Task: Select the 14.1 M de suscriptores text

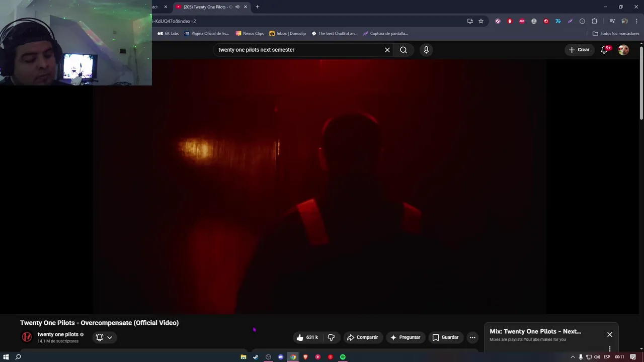Action: [58, 341]
